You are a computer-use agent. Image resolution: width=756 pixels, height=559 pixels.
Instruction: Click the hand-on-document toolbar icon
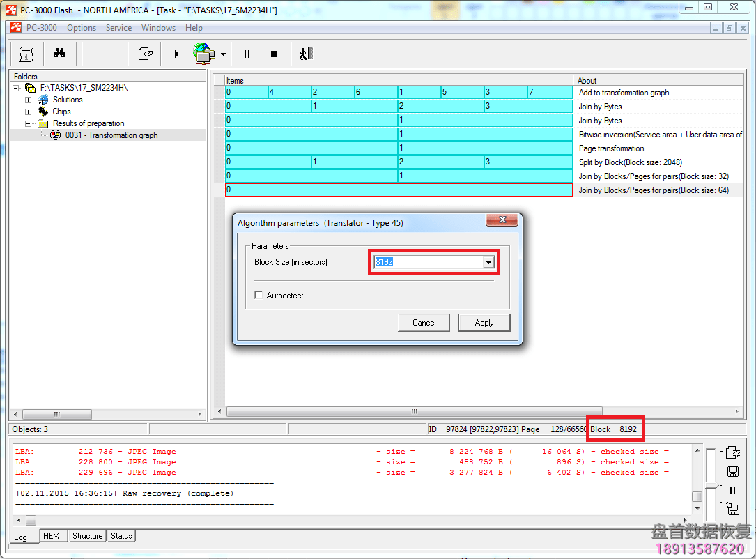pos(145,54)
